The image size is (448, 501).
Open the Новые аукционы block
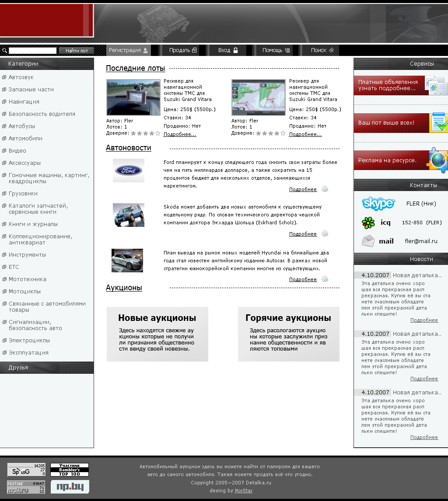pyautogui.click(x=157, y=334)
